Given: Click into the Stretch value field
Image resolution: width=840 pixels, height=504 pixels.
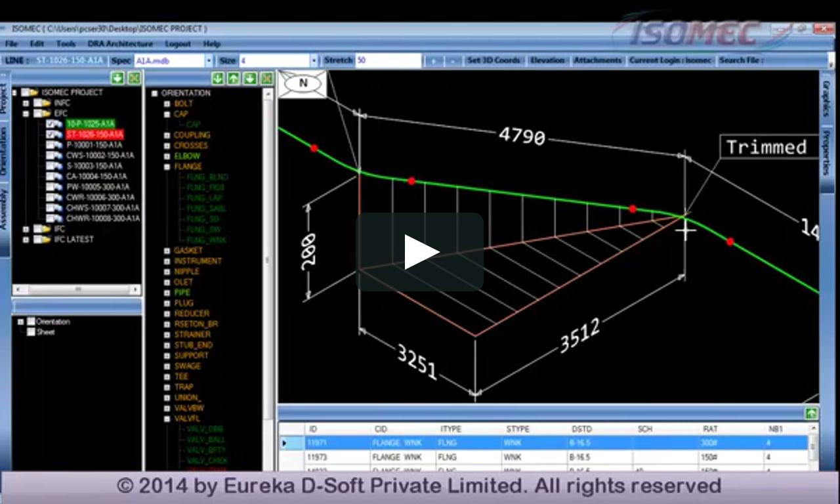Looking at the screenshot, I should (388, 60).
